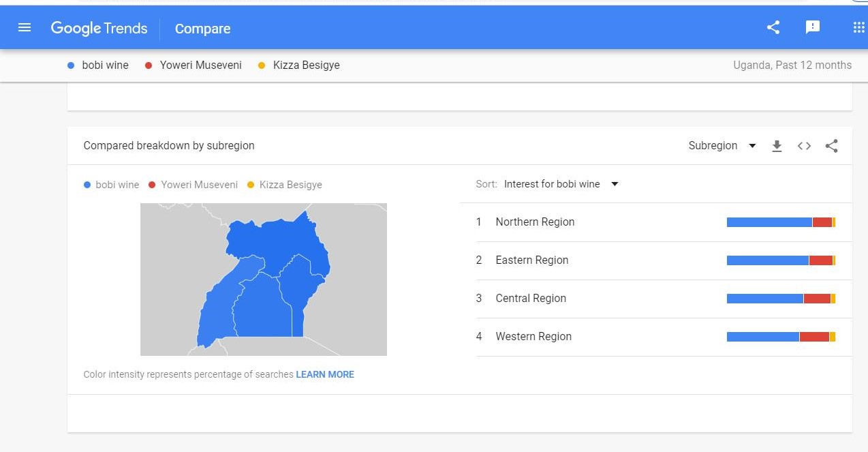The image size is (868, 452).
Task: Open the hamburger main menu
Action: (25, 28)
